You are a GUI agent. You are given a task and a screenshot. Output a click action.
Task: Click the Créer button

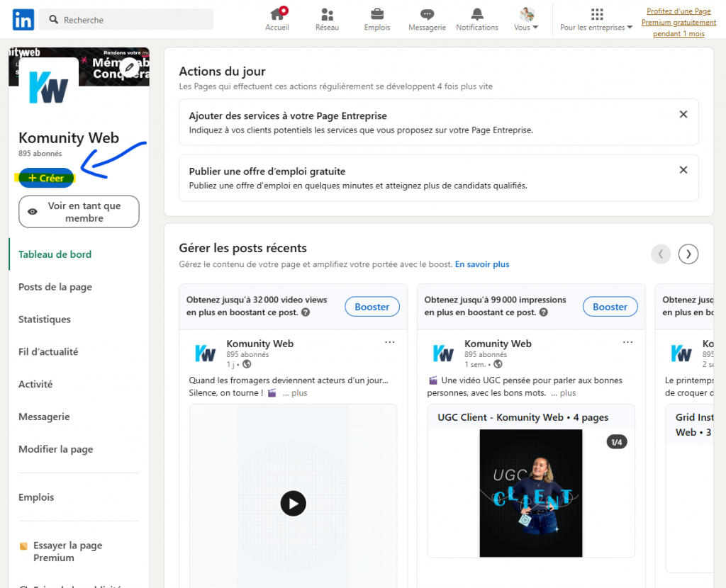point(46,178)
